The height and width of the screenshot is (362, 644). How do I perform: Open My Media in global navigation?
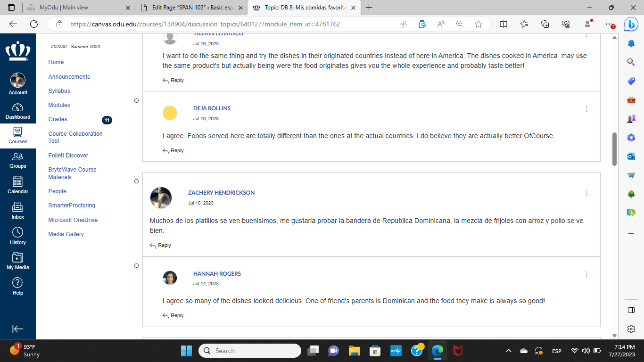[17, 261]
